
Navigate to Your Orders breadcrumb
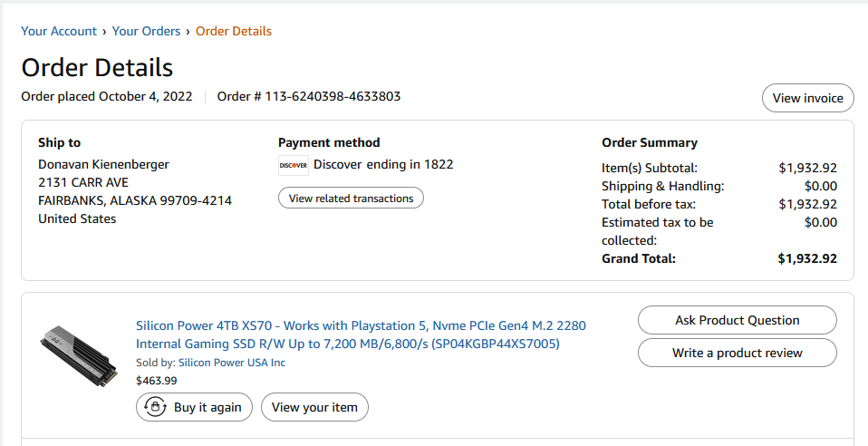pyautogui.click(x=147, y=31)
